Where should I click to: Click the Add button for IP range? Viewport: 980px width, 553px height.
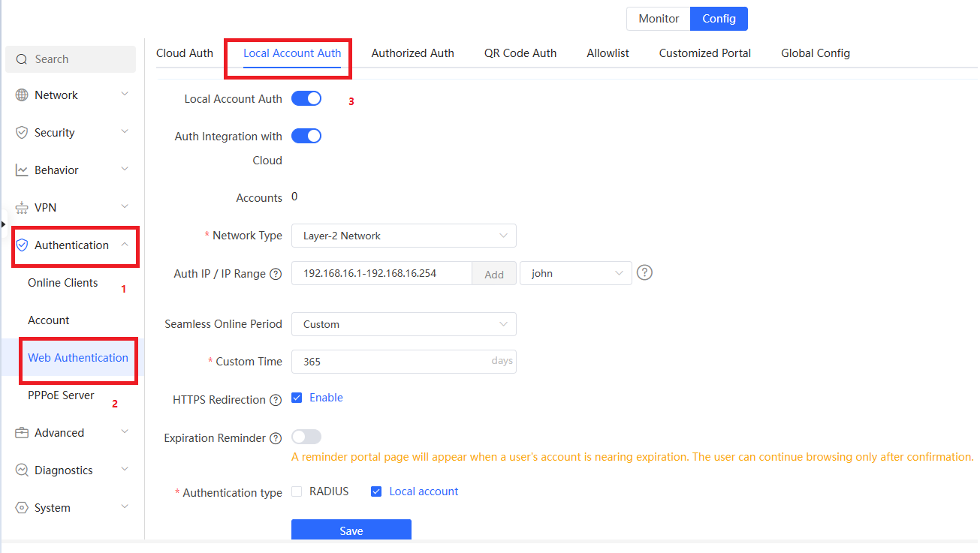coord(494,274)
